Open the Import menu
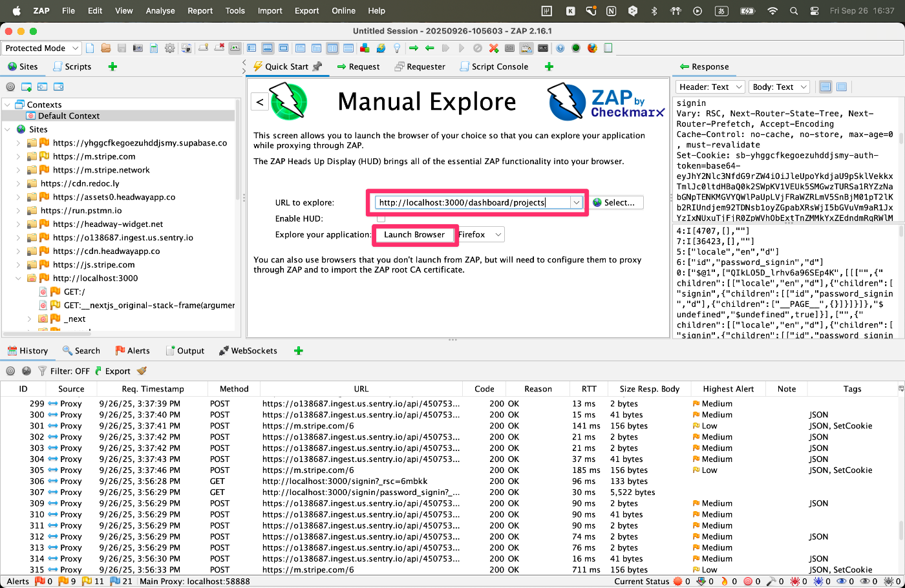 click(270, 10)
